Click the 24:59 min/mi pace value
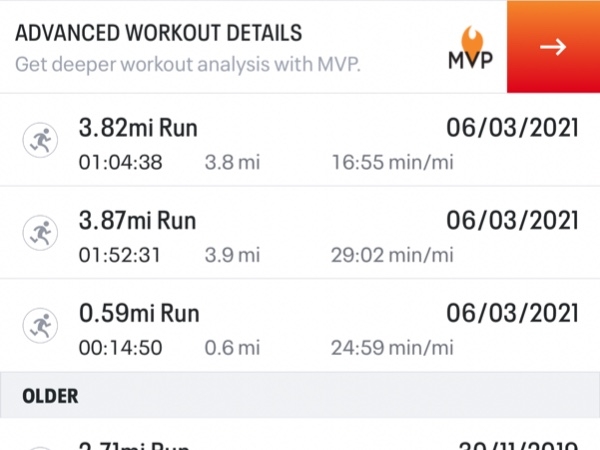This screenshot has width=600, height=450. (x=392, y=348)
